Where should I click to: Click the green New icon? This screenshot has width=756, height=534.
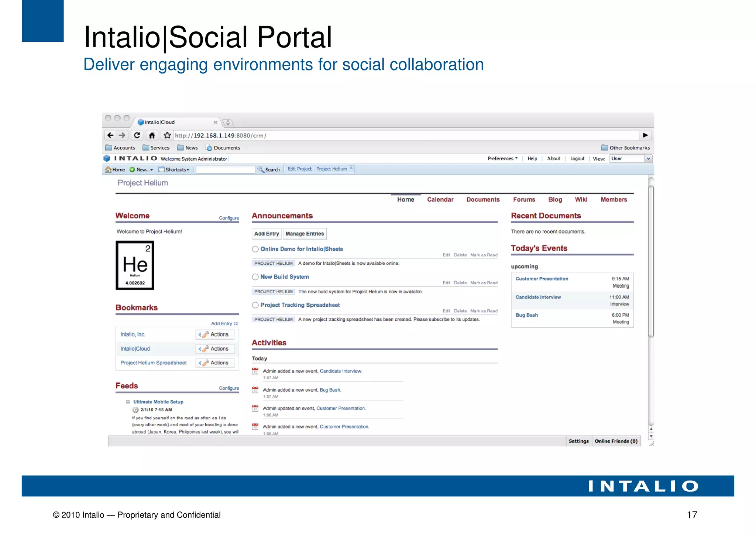click(132, 170)
